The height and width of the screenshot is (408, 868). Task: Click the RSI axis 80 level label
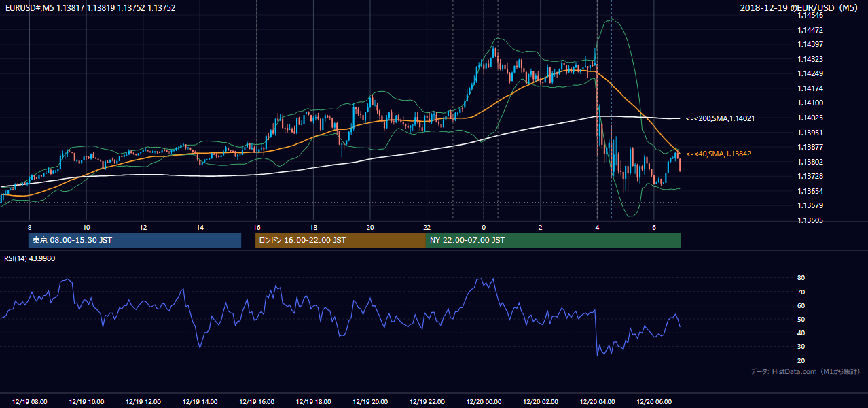[801, 278]
